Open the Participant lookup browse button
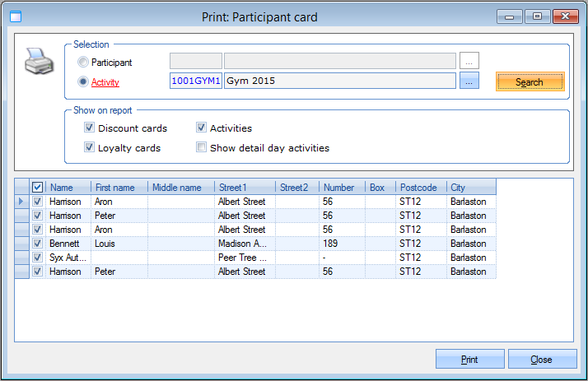 469,61
